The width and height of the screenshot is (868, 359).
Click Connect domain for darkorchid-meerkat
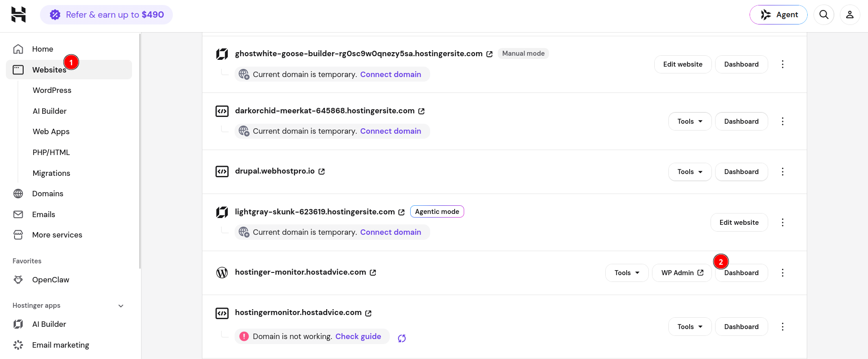click(x=391, y=131)
